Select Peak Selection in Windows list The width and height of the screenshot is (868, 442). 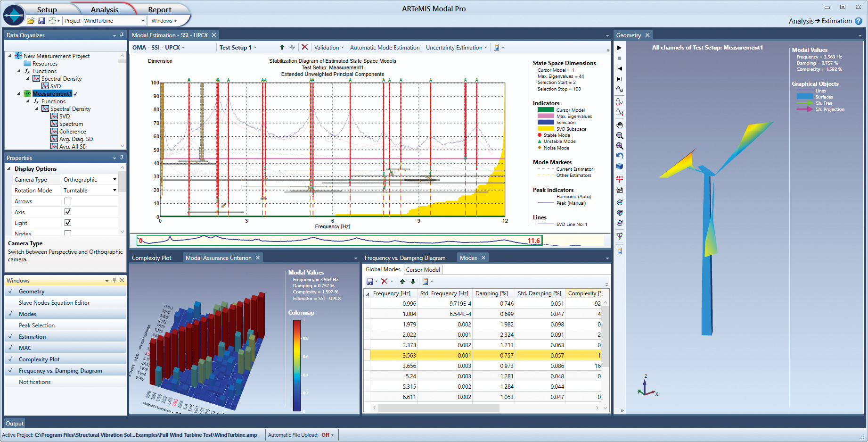tap(37, 325)
